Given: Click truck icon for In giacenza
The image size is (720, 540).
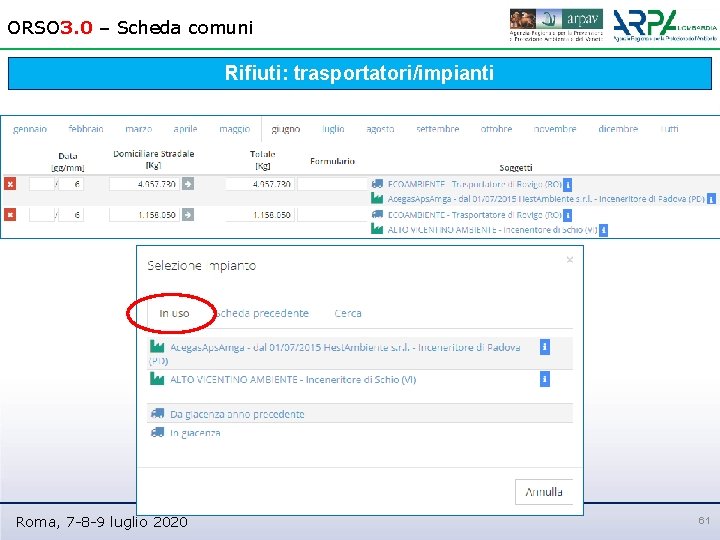Looking at the screenshot, I should click(x=158, y=433).
